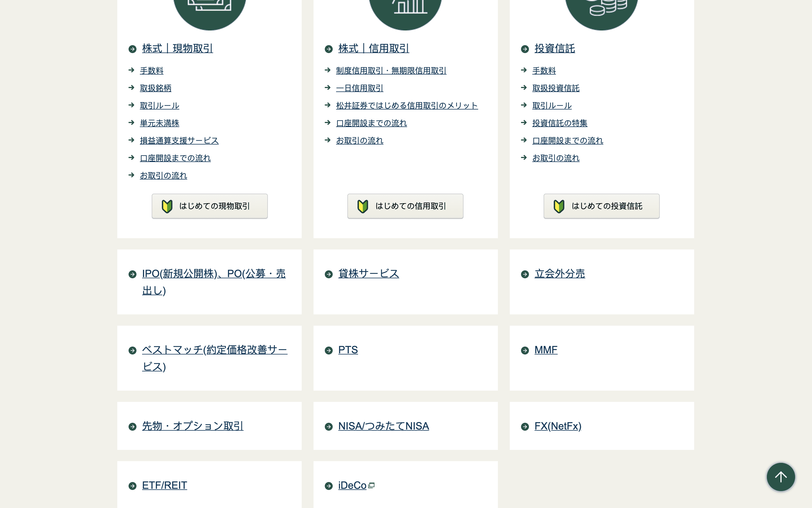Open 取引ルール link under 投資信託
The width and height of the screenshot is (812, 508).
[x=552, y=106]
